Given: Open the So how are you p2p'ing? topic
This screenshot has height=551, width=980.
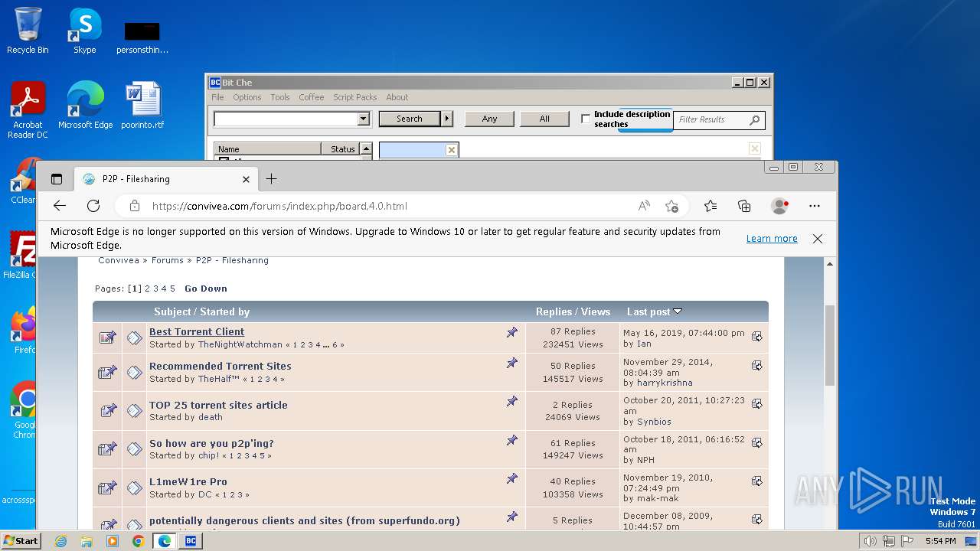Looking at the screenshot, I should (x=211, y=443).
